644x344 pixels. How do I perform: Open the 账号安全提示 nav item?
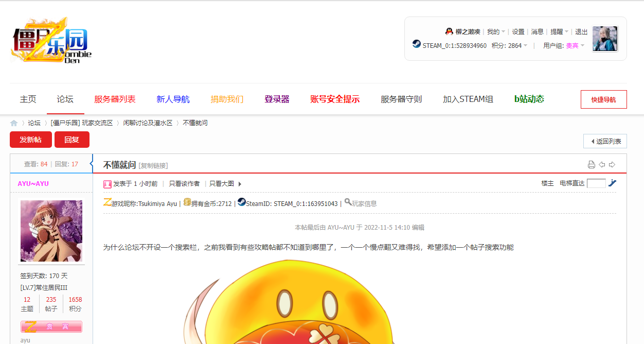click(x=335, y=99)
